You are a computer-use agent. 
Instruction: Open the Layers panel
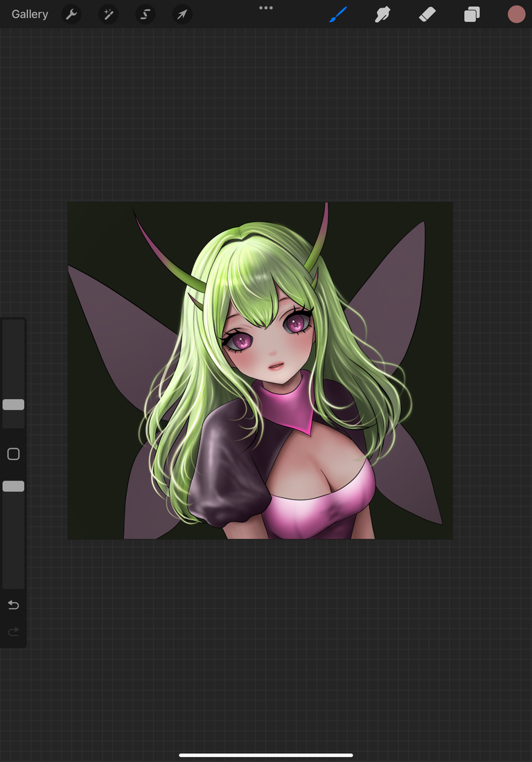click(x=472, y=14)
